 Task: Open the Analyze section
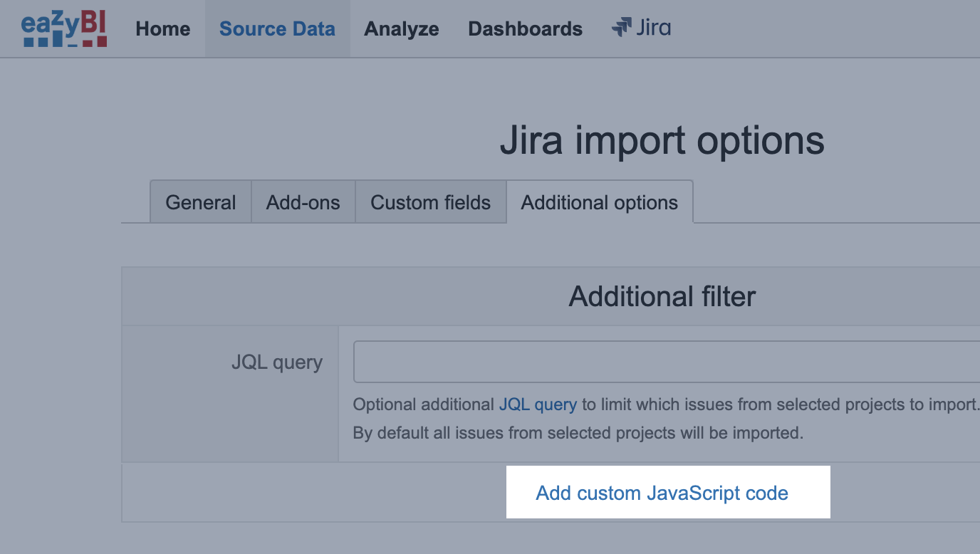[402, 29]
